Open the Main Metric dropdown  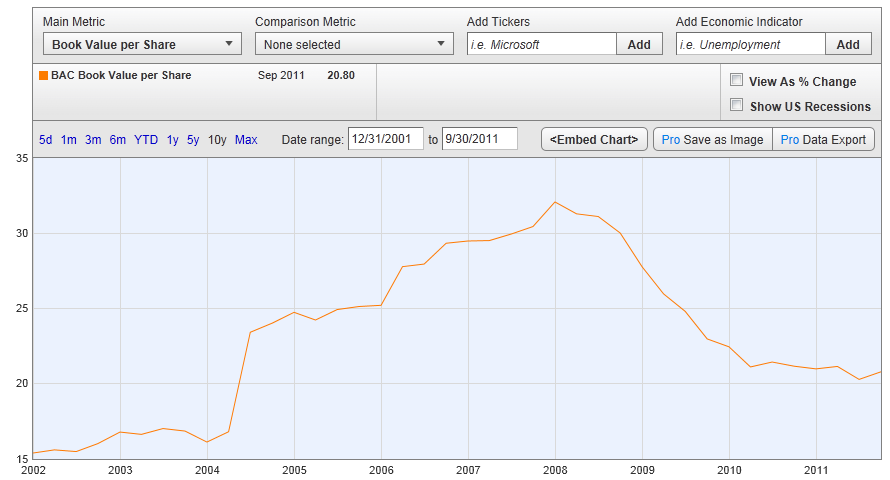click(x=142, y=44)
